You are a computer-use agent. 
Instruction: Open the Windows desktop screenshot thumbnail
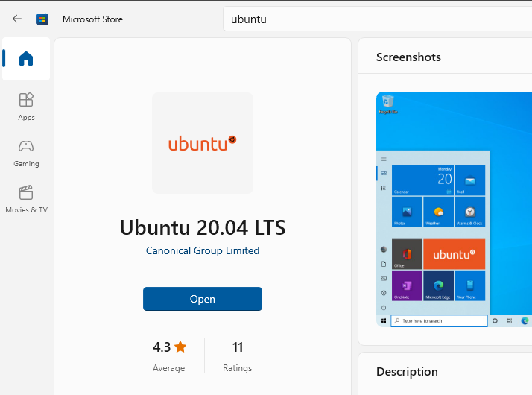point(454,209)
